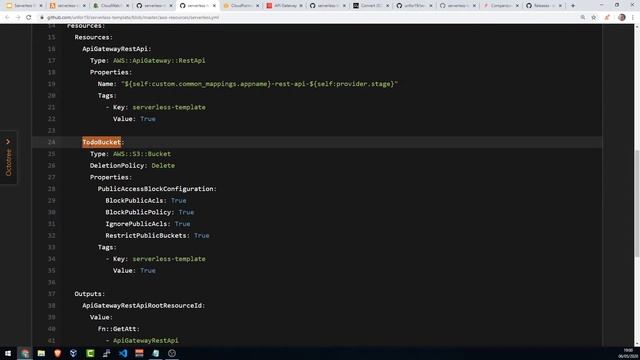Close the API Gateway tab
This screenshot has width=640, height=360.
tap(301, 6)
